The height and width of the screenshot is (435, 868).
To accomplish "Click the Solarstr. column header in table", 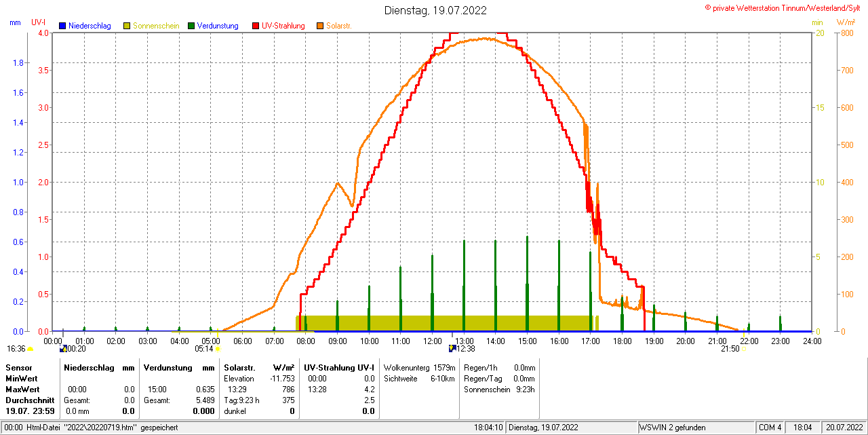I will click(241, 367).
